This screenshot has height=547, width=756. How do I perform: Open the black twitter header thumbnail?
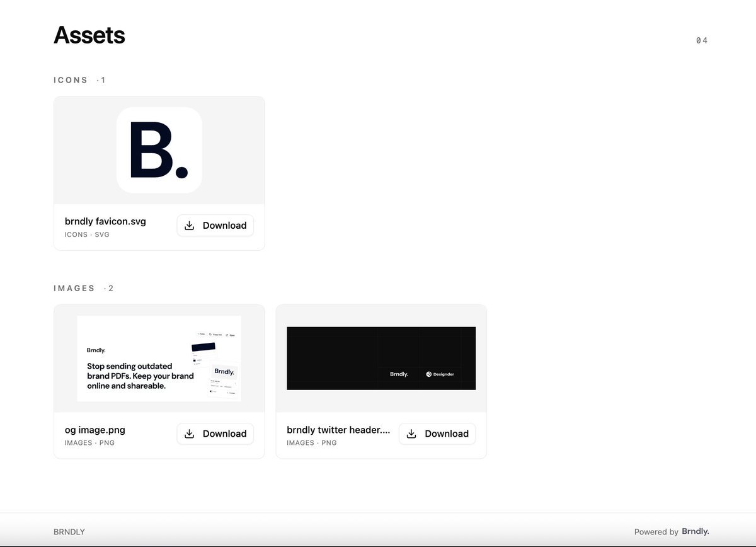(x=381, y=358)
